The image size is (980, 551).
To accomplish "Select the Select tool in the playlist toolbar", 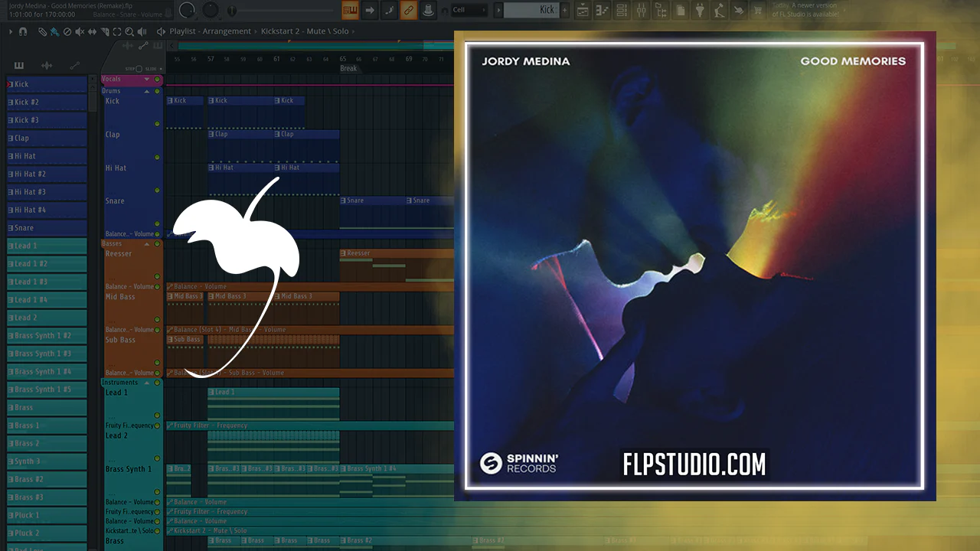I will click(116, 31).
